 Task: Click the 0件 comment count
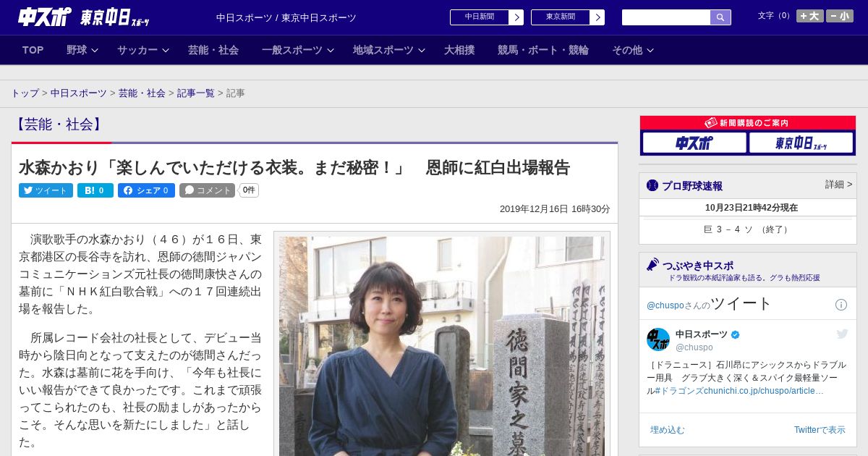[249, 190]
